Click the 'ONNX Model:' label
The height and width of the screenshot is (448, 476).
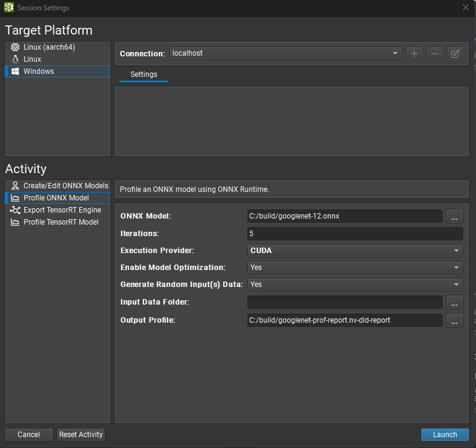[x=146, y=216]
